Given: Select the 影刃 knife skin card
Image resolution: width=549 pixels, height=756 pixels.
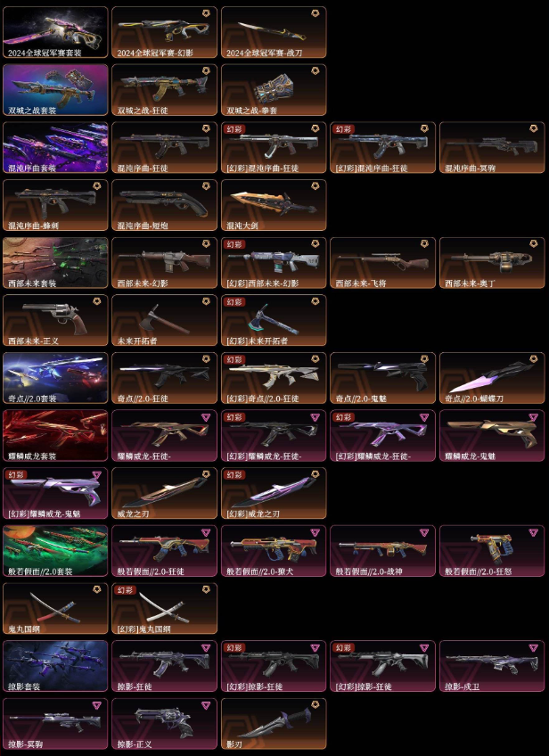Looking at the screenshot, I should point(274,724).
